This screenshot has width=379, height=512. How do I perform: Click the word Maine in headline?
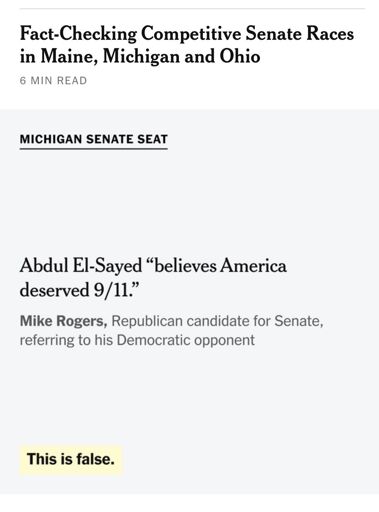tap(69, 56)
